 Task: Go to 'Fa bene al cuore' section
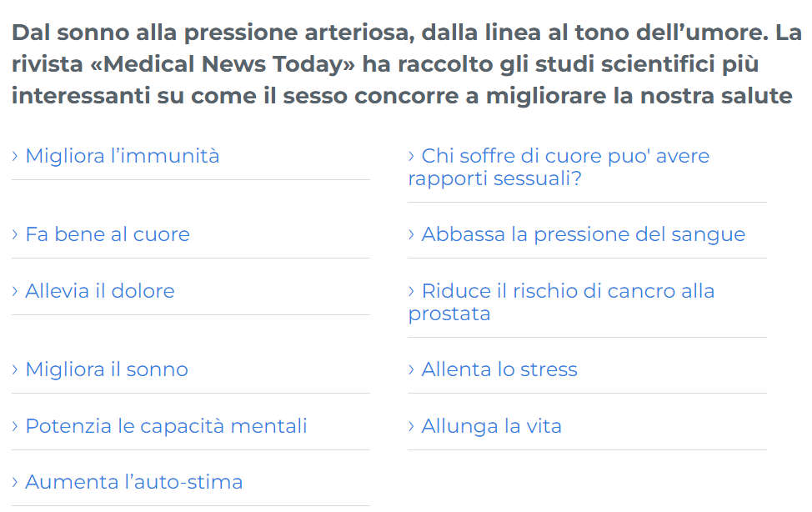point(107,234)
